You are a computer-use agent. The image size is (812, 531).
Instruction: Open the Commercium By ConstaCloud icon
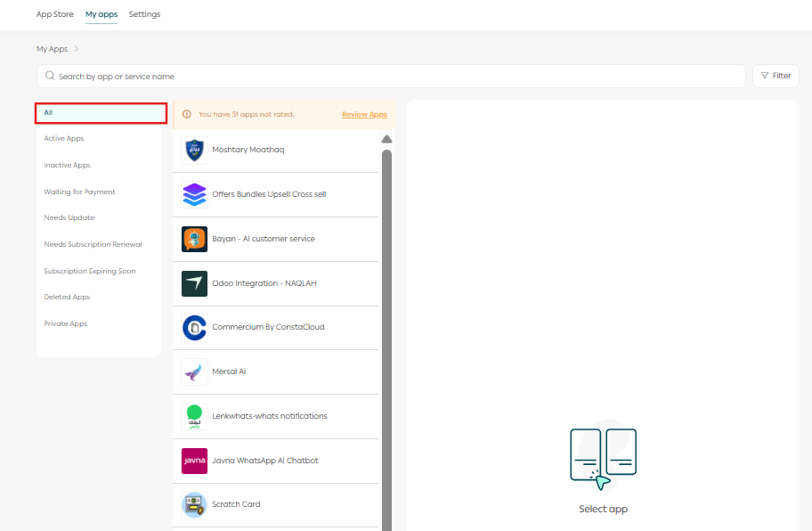pyautogui.click(x=194, y=328)
